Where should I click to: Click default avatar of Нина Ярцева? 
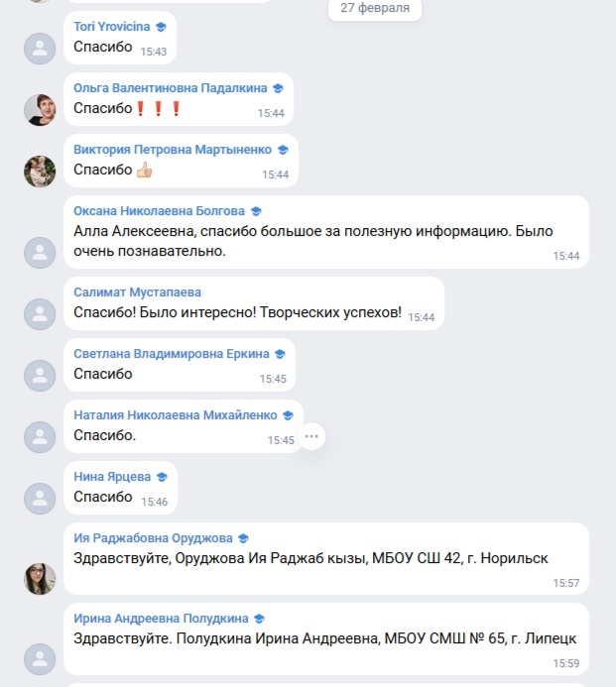coord(40,499)
